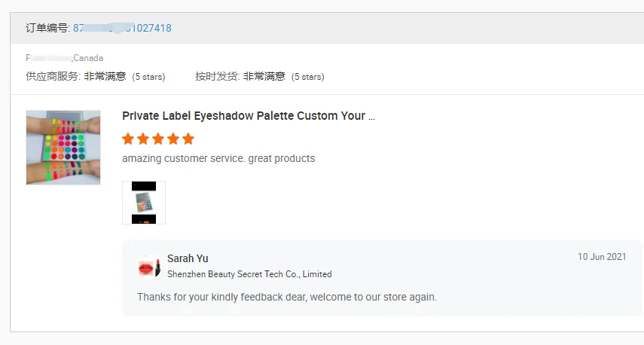Screen dimensions: 644x345
Task: Click the second orange rating star
Action: pyautogui.click(x=143, y=139)
